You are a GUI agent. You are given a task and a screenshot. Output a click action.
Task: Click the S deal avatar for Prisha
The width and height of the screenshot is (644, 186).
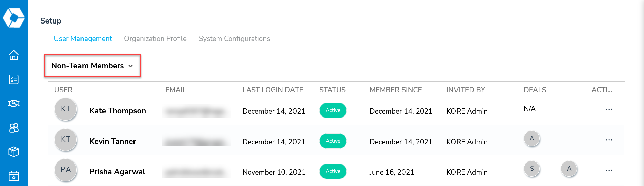[532, 169]
